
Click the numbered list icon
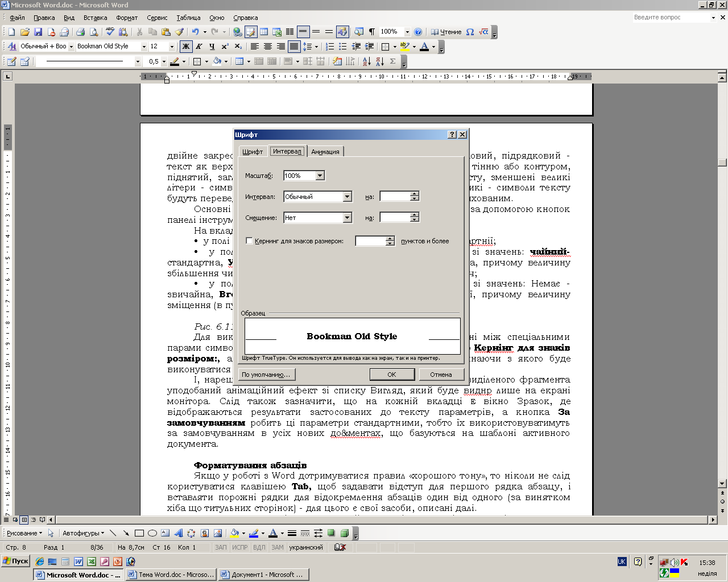330,47
